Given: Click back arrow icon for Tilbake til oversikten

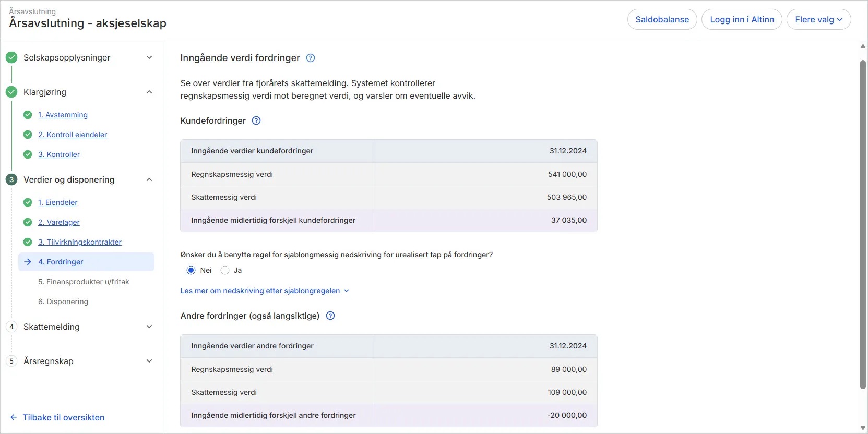Looking at the screenshot, I should coord(14,417).
